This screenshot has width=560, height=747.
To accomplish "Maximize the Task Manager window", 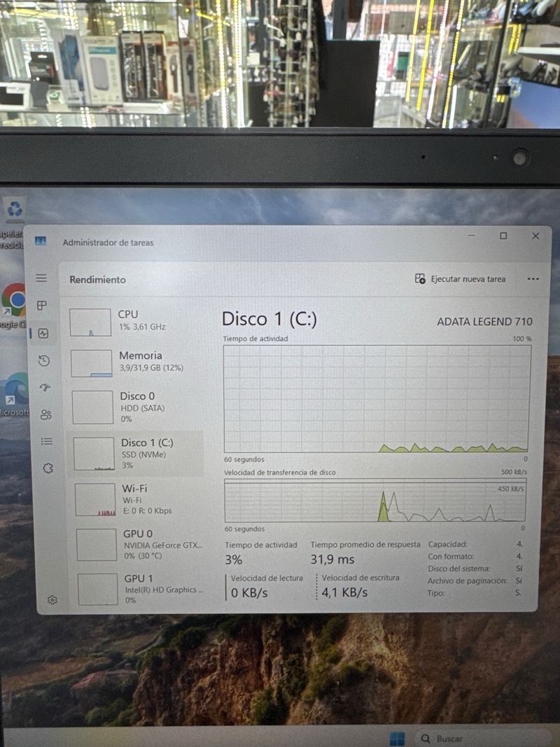I will pos(503,236).
